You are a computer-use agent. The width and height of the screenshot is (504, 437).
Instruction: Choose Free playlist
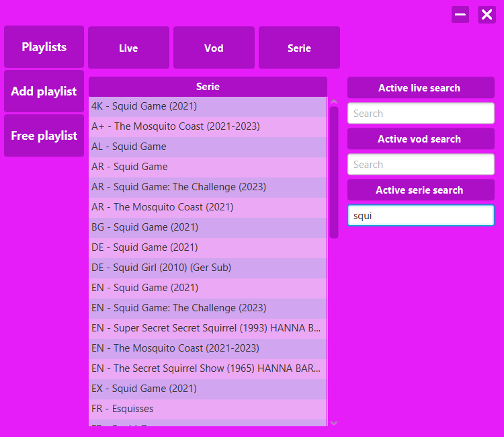tap(44, 135)
